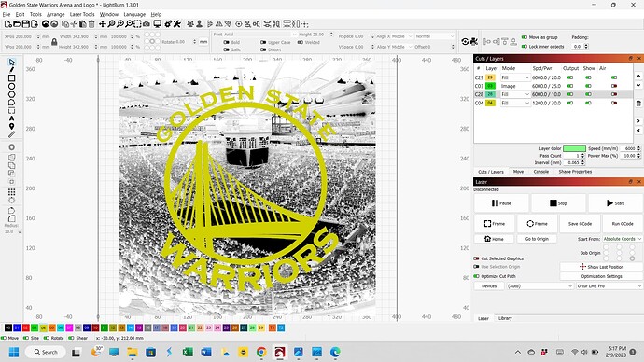
Task: Click the Save GCode button
Action: [580, 224]
